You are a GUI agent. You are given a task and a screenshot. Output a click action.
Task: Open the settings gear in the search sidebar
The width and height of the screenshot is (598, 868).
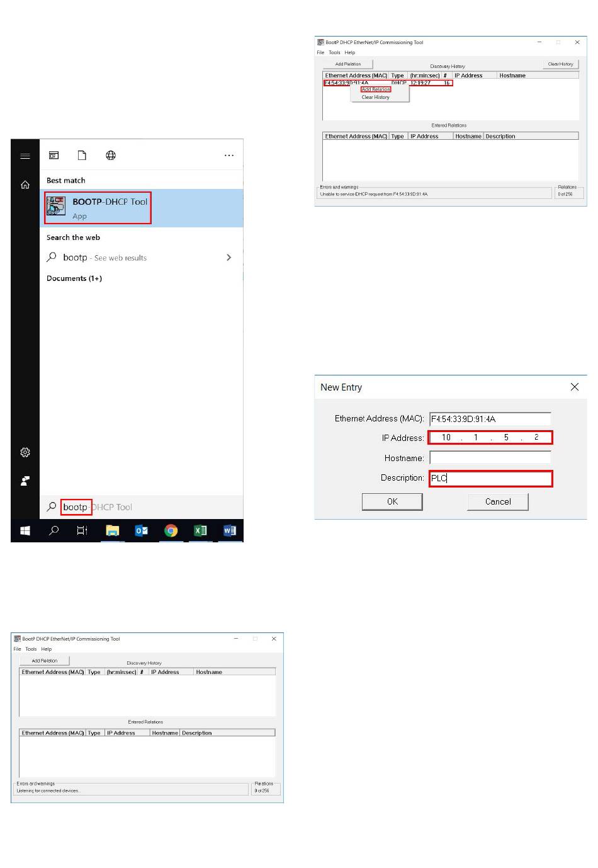(x=25, y=452)
